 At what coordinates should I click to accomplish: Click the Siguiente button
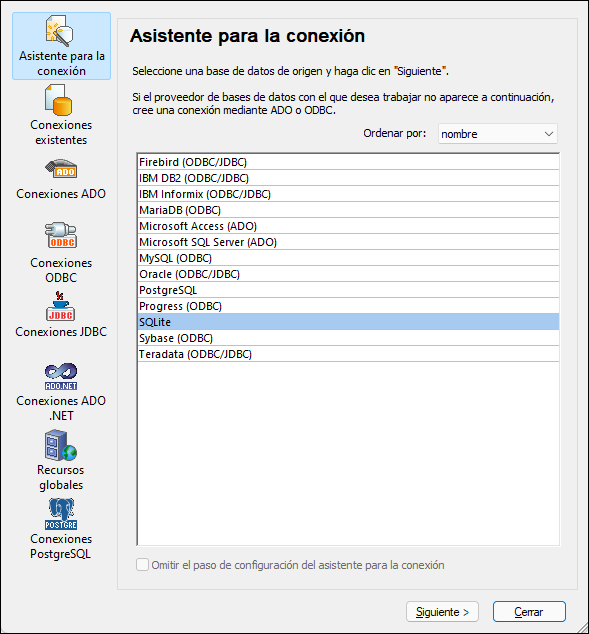(442, 612)
